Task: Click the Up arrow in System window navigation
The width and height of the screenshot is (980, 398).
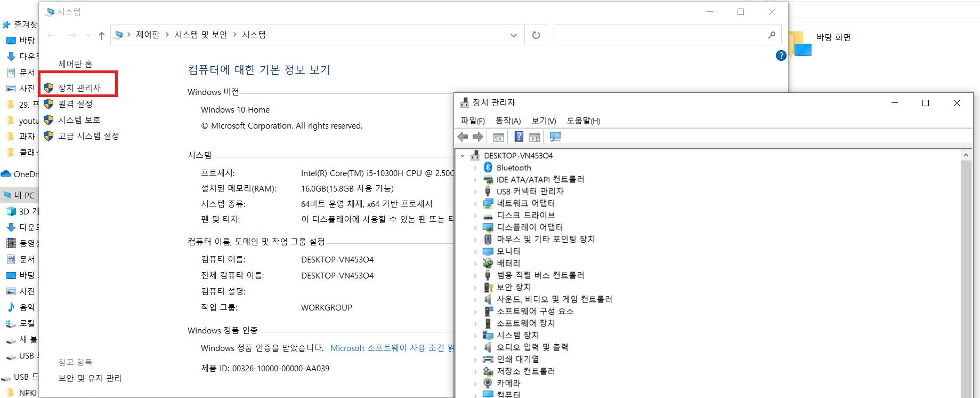Action: 102,36
